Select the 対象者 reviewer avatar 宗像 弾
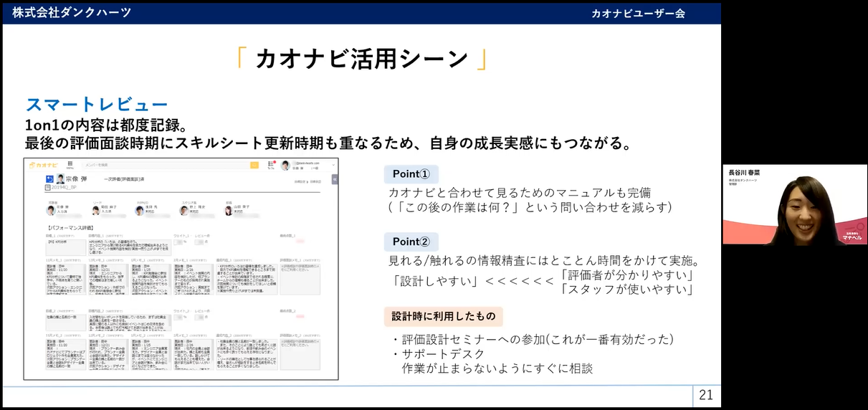Viewport: 868px width, 410px height. pyautogui.click(x=50, y=211)
